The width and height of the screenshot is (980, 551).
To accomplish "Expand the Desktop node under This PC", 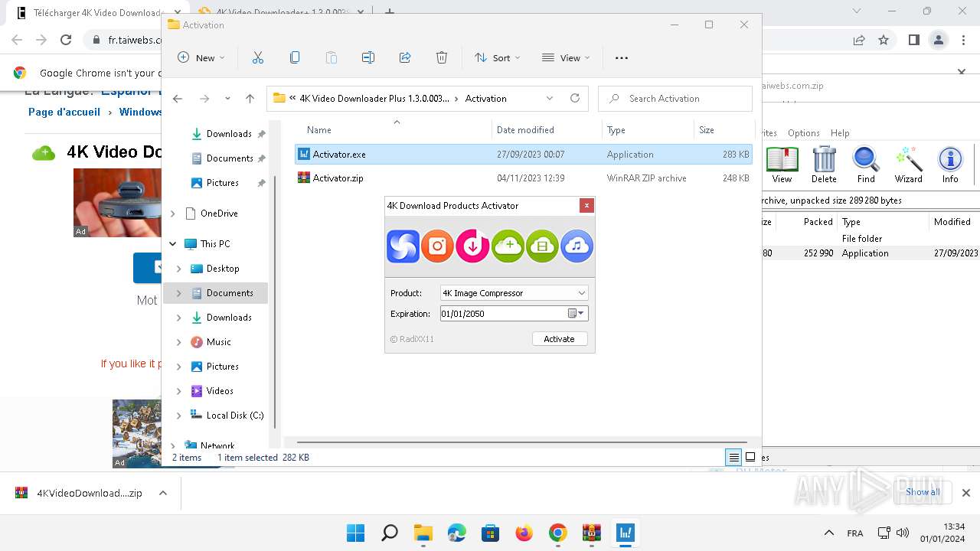I will click(178, 269).
